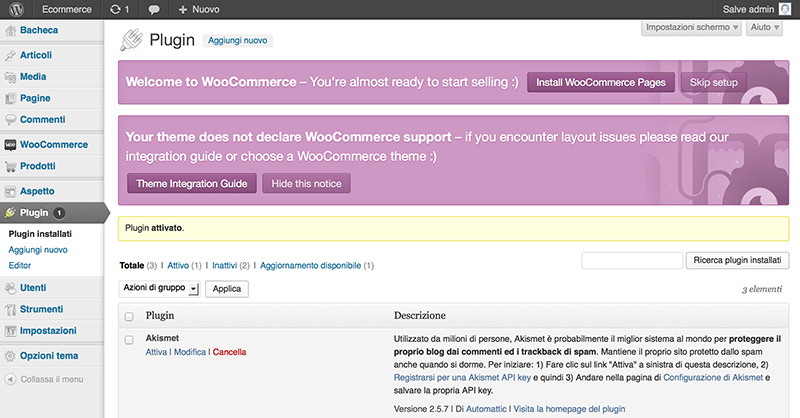Click the WordPress logo icon
The image size is (800, 418).
coord(16,9)
